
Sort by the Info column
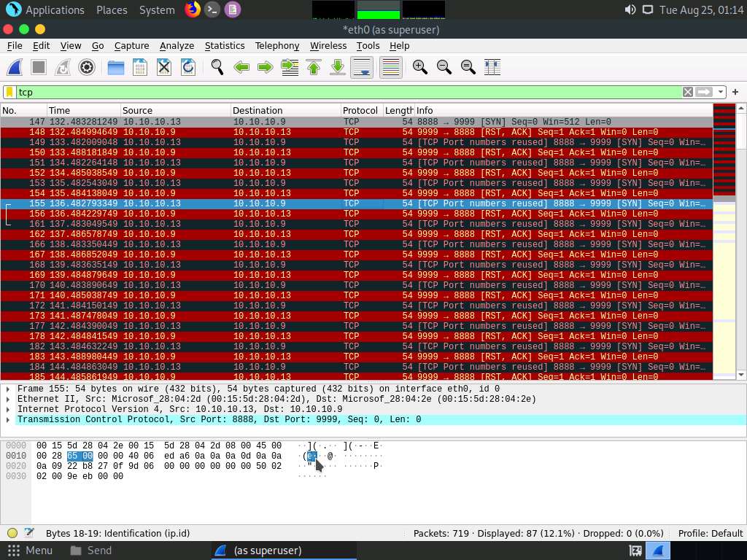tap(564, 111)
